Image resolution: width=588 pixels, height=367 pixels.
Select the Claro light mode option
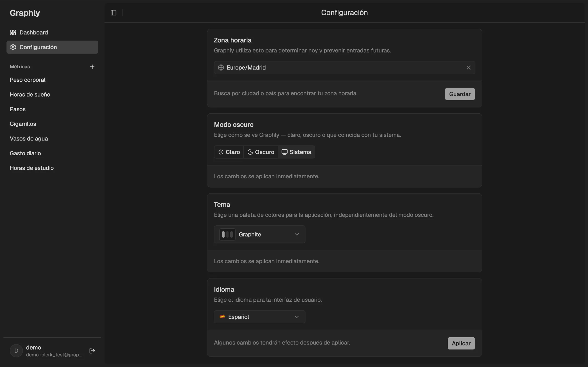coord(229,152)
